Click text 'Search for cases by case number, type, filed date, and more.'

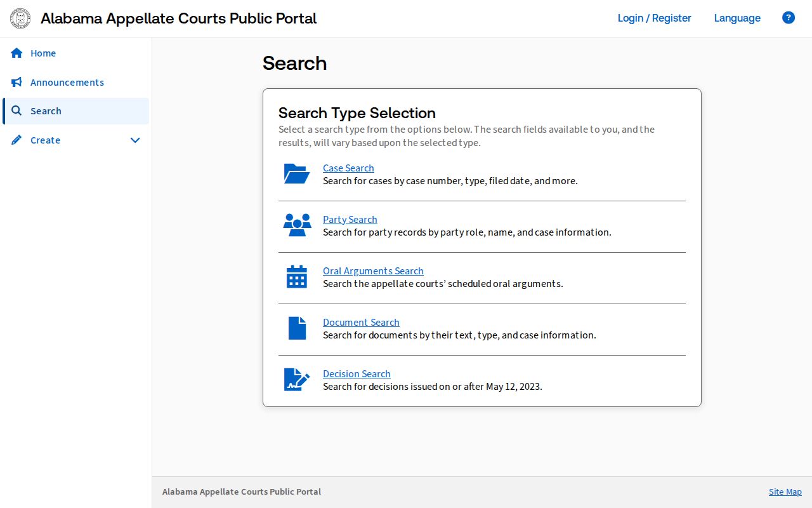[x=450, y=181]
